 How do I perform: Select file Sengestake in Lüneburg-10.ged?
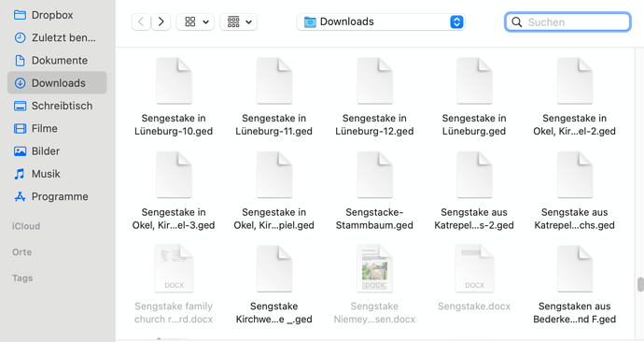(174, 97)
